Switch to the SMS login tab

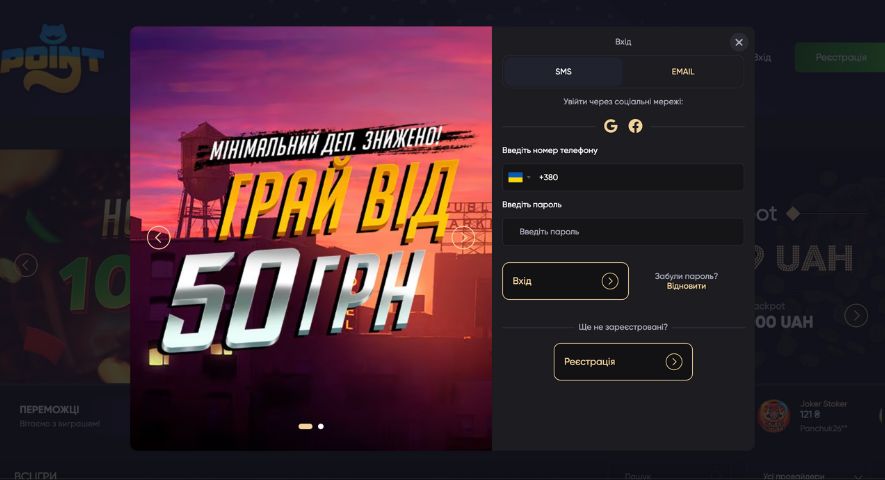(x=563, y=72)
